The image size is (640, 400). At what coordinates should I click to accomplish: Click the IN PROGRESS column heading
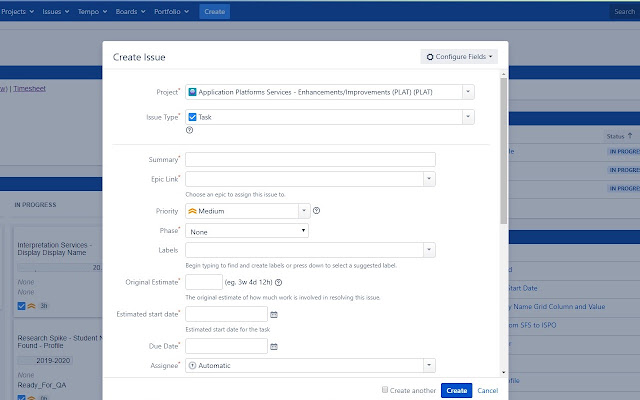point(36,204)
